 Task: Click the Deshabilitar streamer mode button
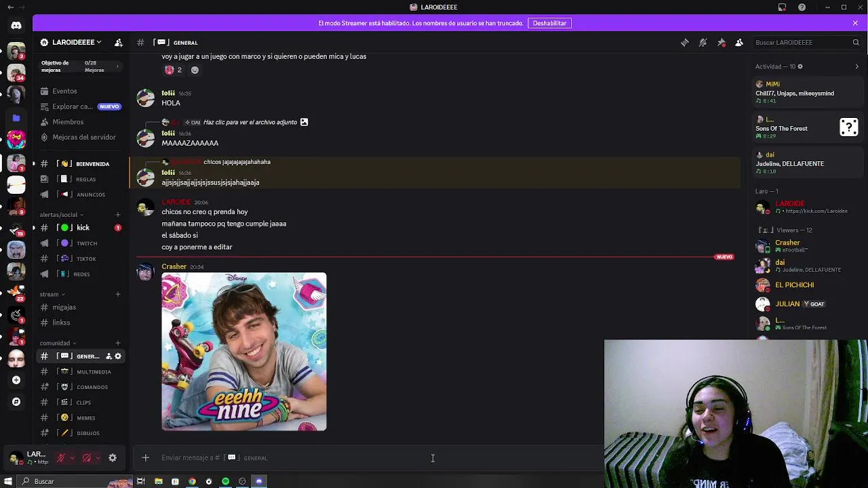[549, 23]
